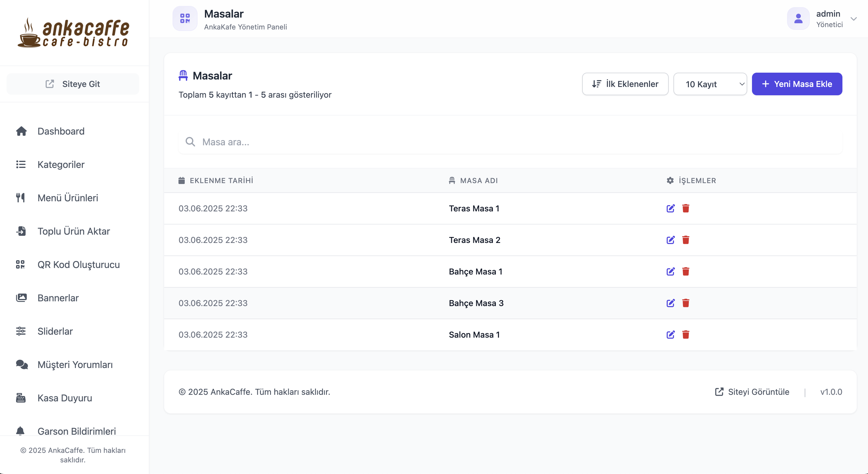
Task: Click the admin user avatar icon
Action: [x=798, y=18]
